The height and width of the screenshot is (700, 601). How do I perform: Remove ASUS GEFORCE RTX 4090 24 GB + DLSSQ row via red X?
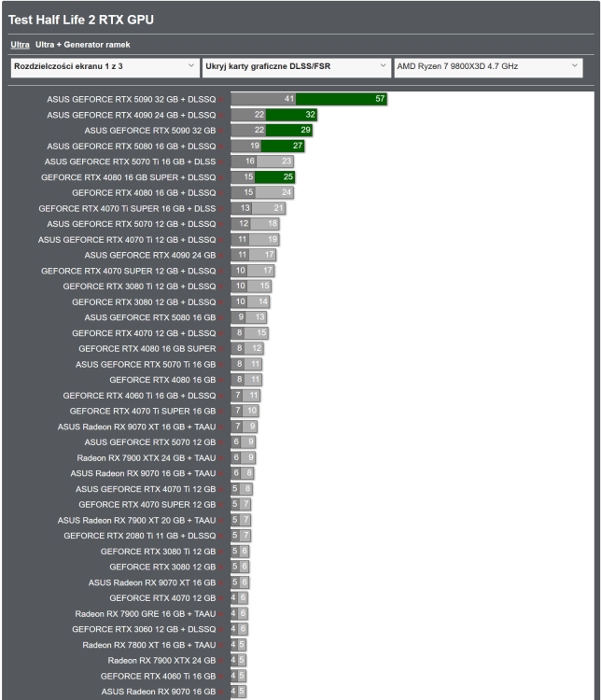pyautogui.click(x=221, y=116)
